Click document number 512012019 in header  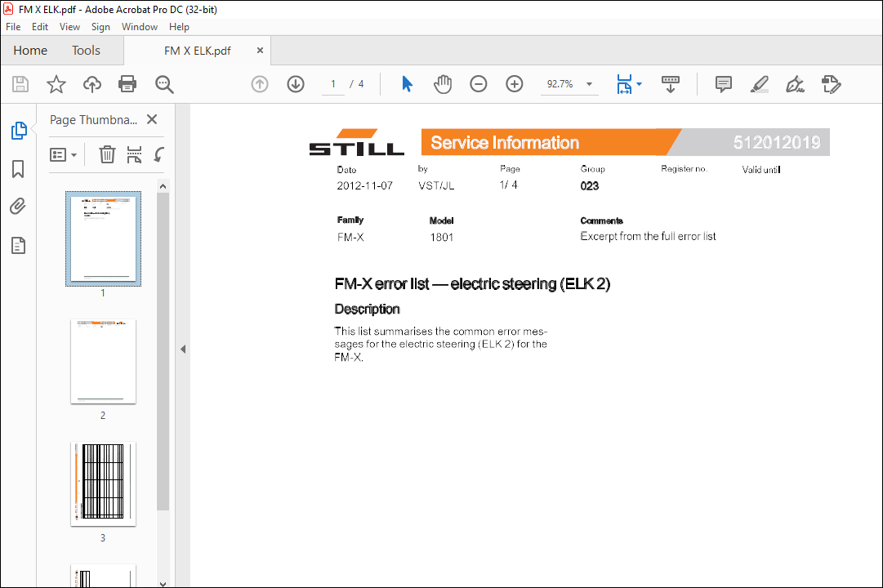pyautogui.click(x=777, y=142)
